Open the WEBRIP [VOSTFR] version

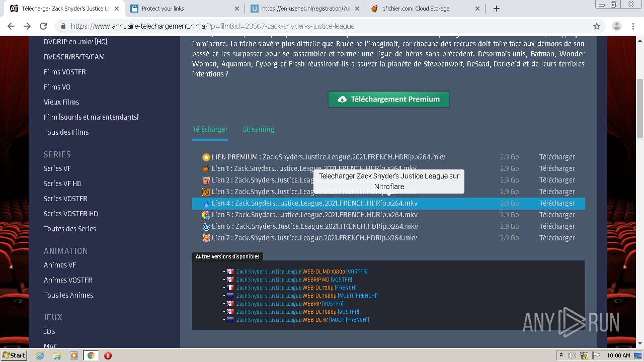[x=290, y=304]
